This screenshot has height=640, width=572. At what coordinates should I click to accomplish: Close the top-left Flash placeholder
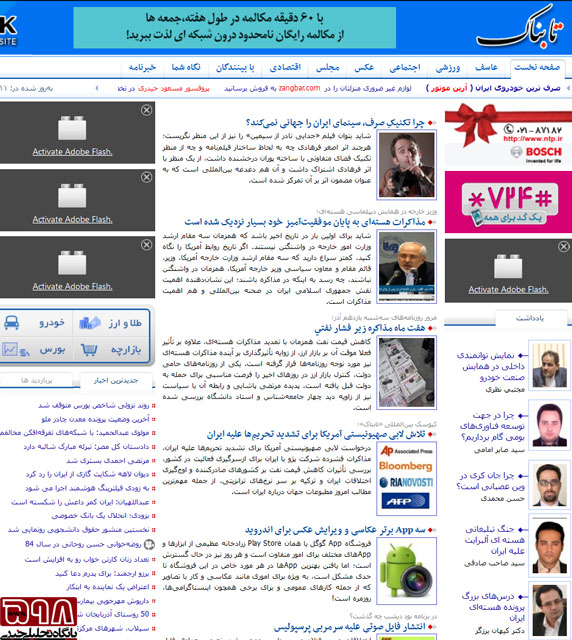click(147, 110)
